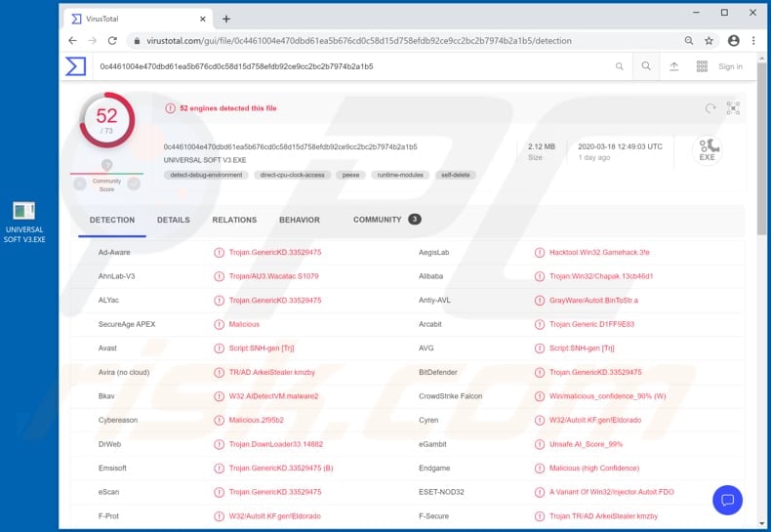Click Avira result TR/AD.ArkeiStealer.kmzby
Image resolution: width=771 pixels, height=532 pixels.
click(272, 372)
